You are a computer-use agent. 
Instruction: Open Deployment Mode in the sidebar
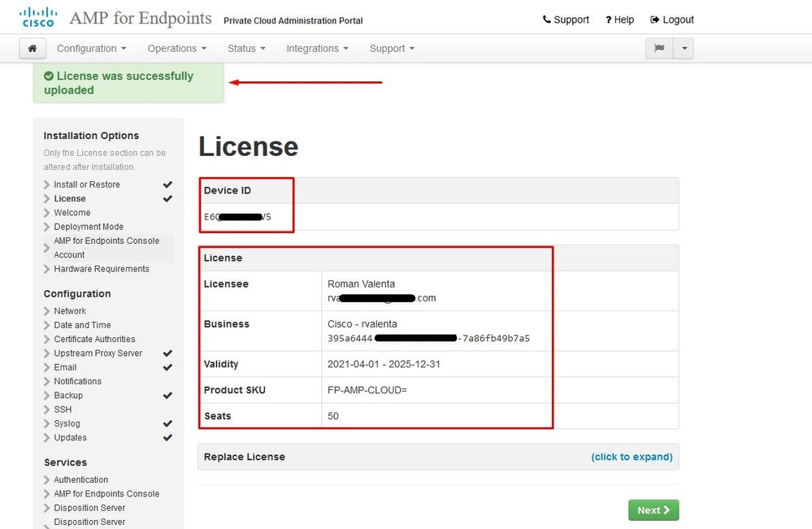89,227
